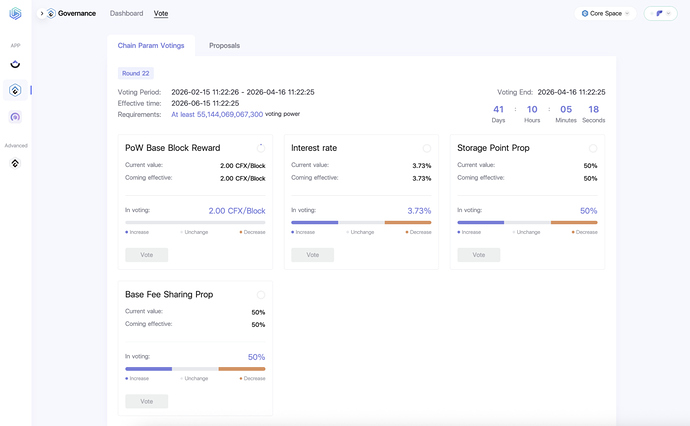Image resolution: width=690 pixels, height=426 pixels.
Task: Expand the sidebar with the arrow toggle
Action: (41, 14)
